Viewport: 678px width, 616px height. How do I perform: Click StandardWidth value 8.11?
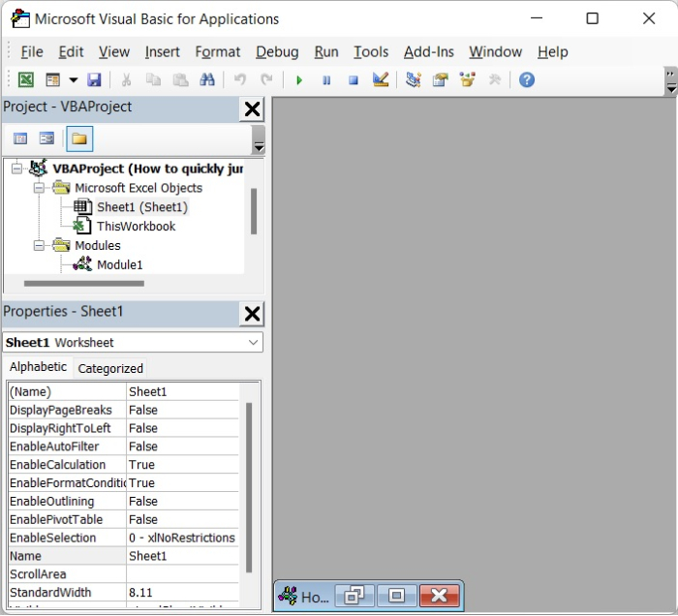182,592
